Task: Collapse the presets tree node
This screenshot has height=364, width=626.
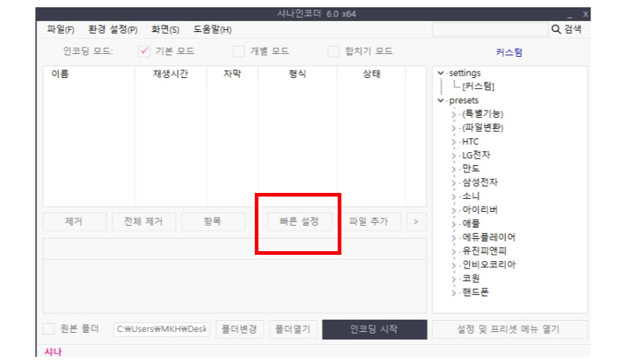Action: coord(441,100)
